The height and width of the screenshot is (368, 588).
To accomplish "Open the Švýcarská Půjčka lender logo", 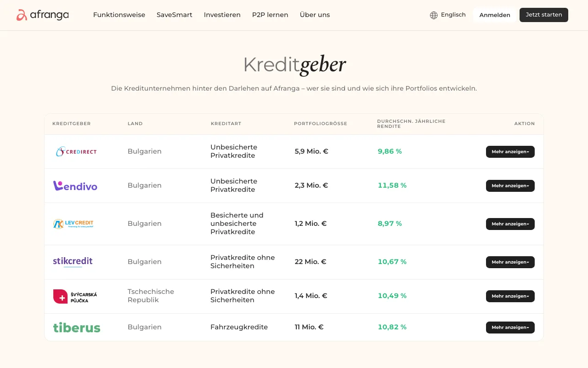I will pyautogui.click(x=75, y=296).
